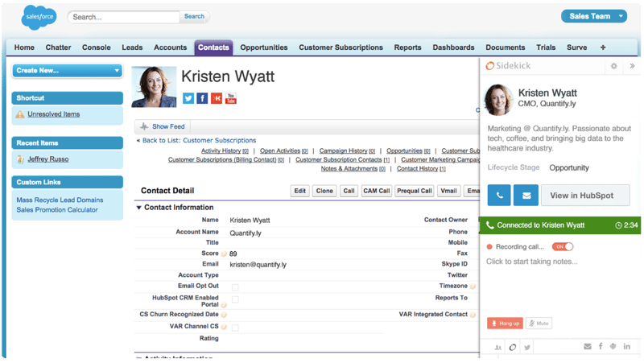Screen dimensions: 644x363
Task: Click the Facebook icon in Sidekick footer
Action: 601,346
